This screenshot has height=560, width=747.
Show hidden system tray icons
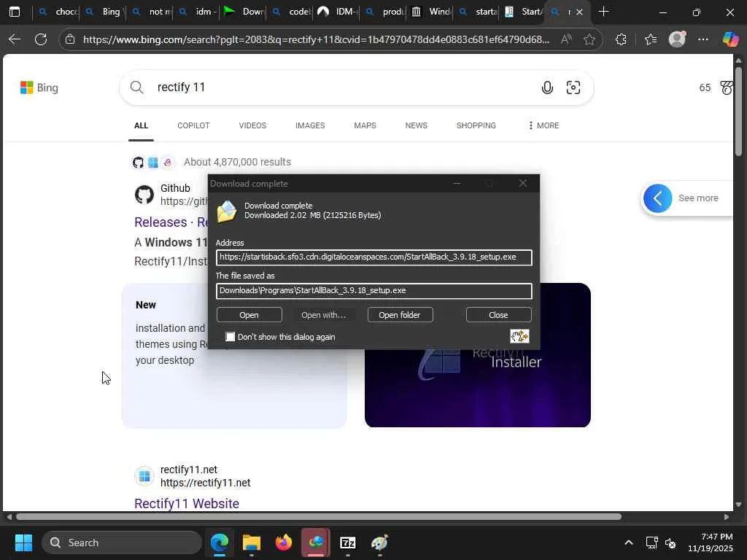click(628, 542)
